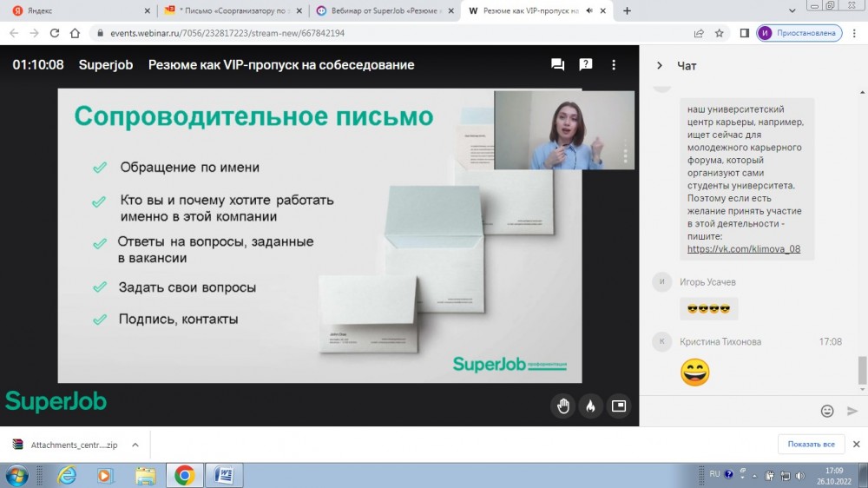The height and width of the screenshot is (488, 868).
Task: Open the questions icon in webinar header
Action: pos(586,65)
